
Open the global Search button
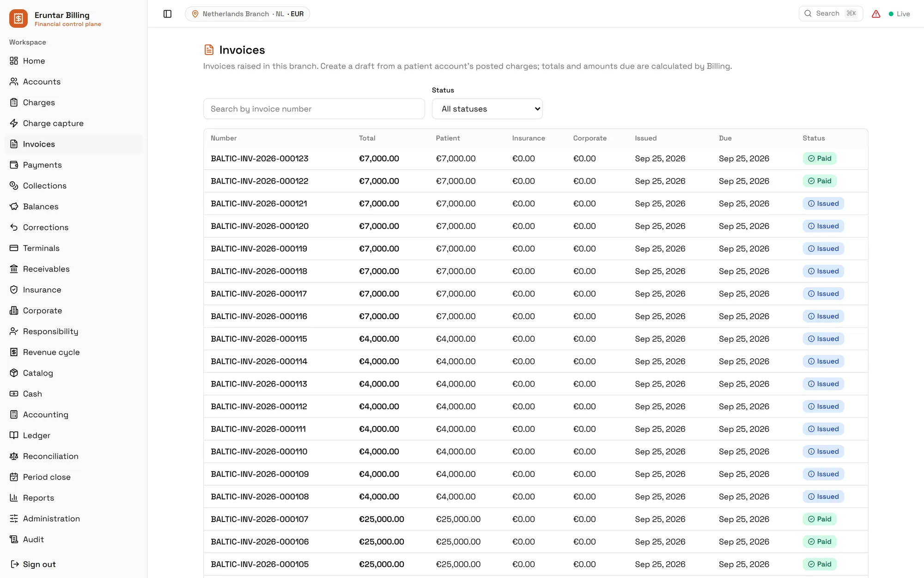tap(831, 13)
